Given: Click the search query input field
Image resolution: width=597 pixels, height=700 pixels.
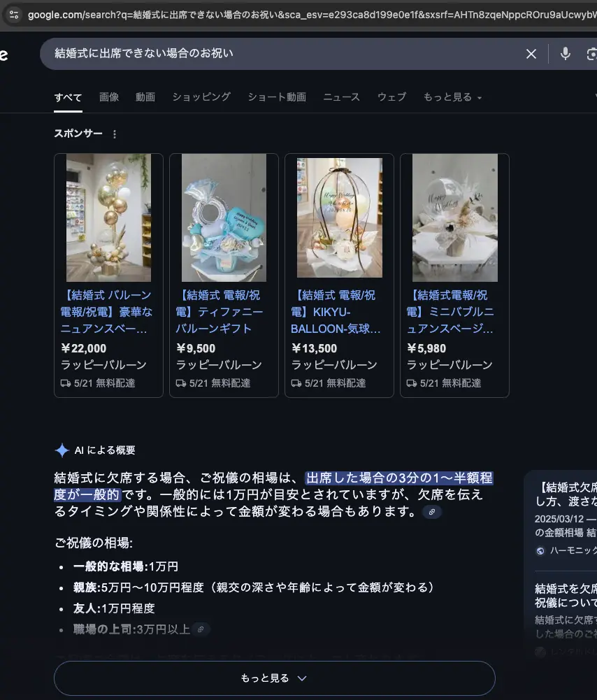Looking at the screenshot, I should click(285, 54).
